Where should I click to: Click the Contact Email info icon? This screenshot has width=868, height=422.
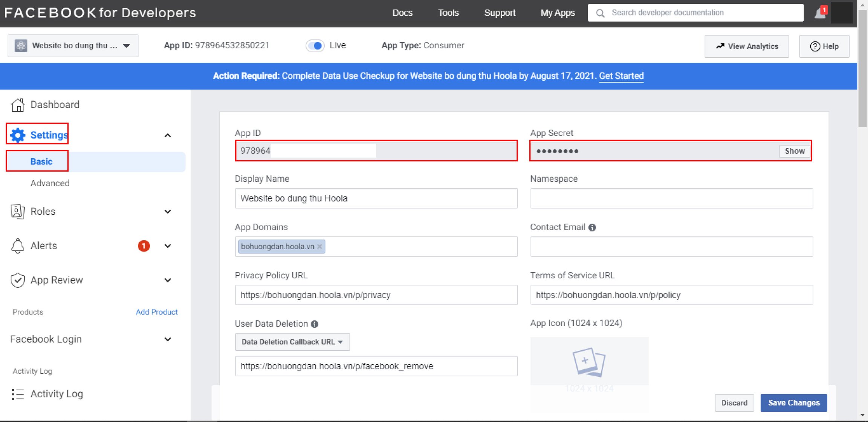click(x=592, y=227)
